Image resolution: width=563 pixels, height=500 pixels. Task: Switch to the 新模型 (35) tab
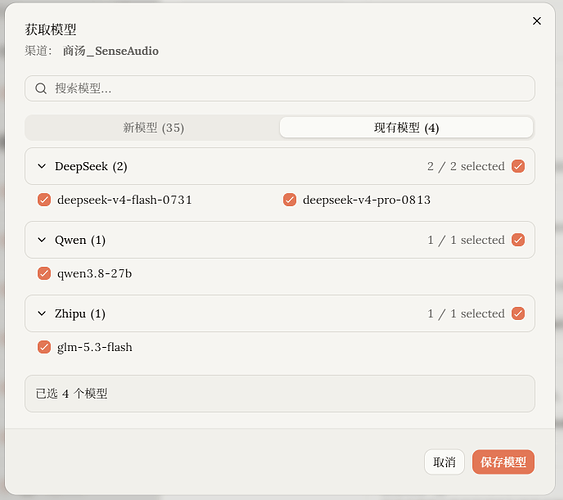pos(154,127)
